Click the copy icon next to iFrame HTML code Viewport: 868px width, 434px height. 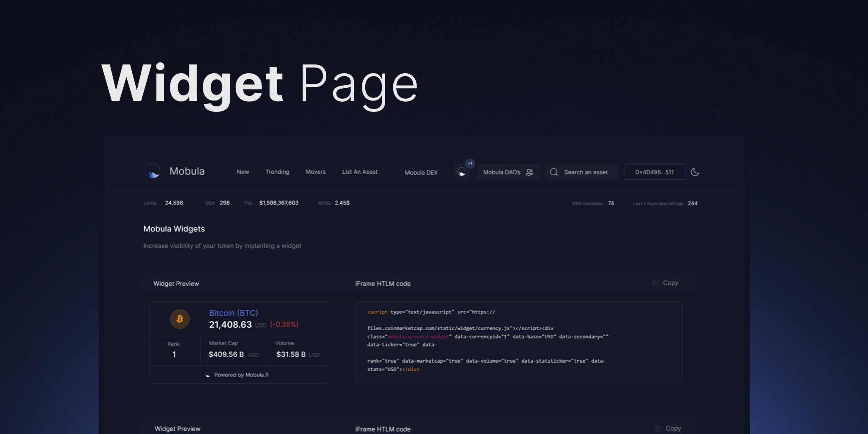click(656, 283)
